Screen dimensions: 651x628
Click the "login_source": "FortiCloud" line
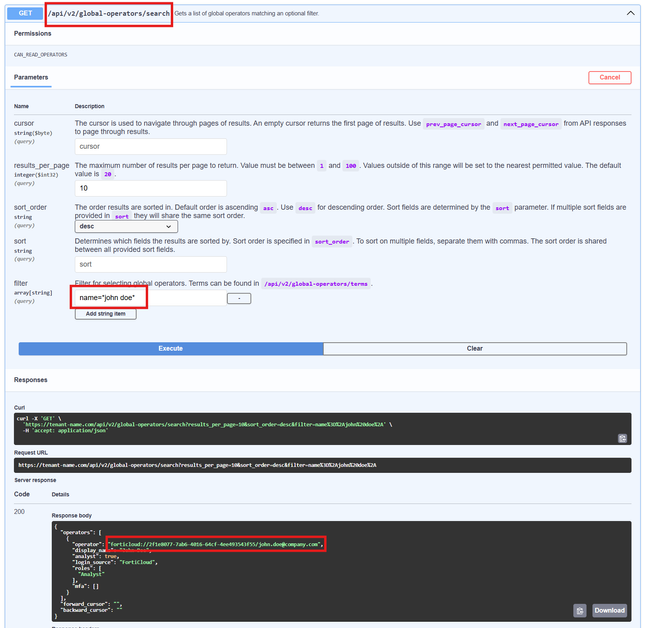click(116, 562)
